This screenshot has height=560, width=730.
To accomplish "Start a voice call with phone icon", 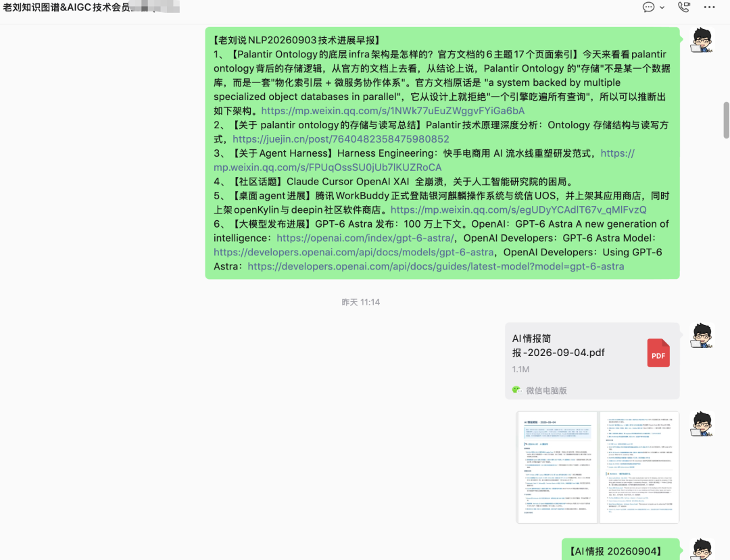I will pos(683,7).
